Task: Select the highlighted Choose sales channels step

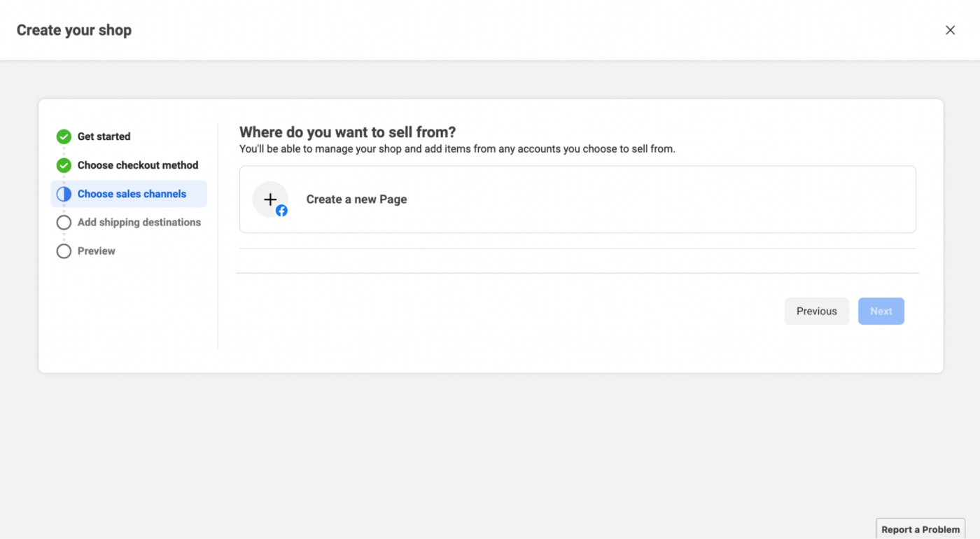Action: click(133, 194)
